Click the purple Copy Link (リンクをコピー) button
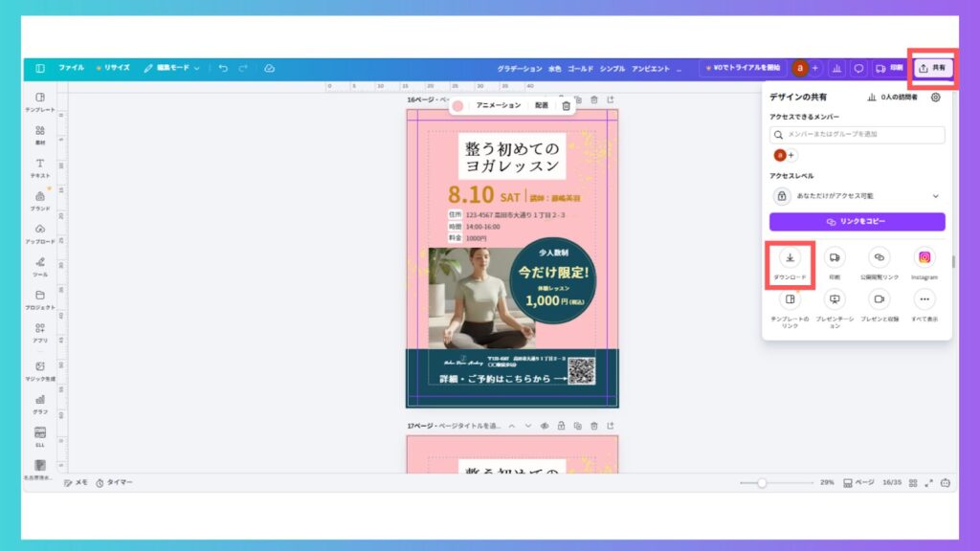Viewport: 980px width, 551px height. (857, 222)
